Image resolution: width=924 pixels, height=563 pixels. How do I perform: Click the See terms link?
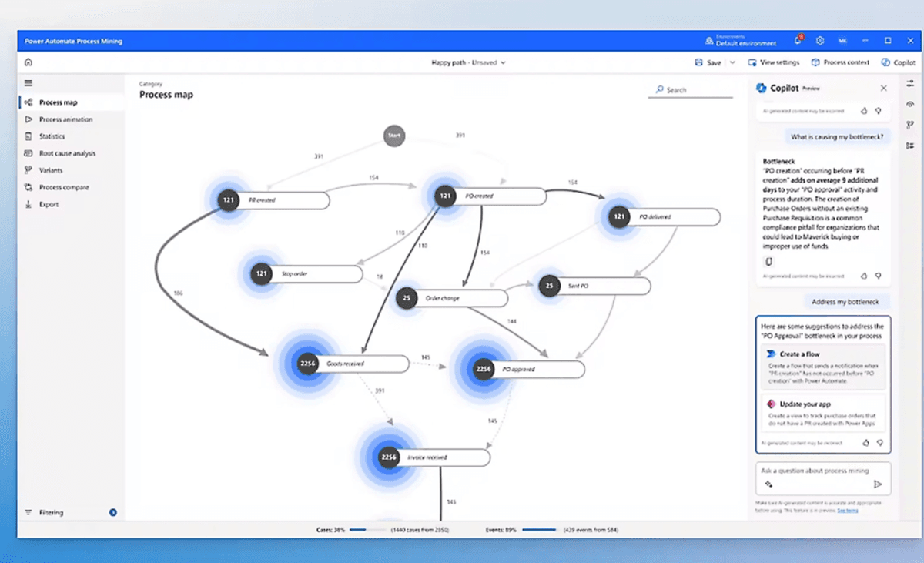(x=847, y=510)
